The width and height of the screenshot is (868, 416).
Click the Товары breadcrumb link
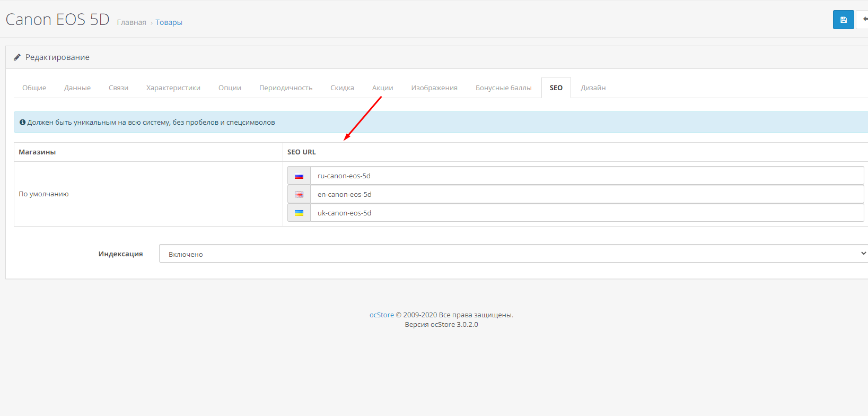[169, 22]
